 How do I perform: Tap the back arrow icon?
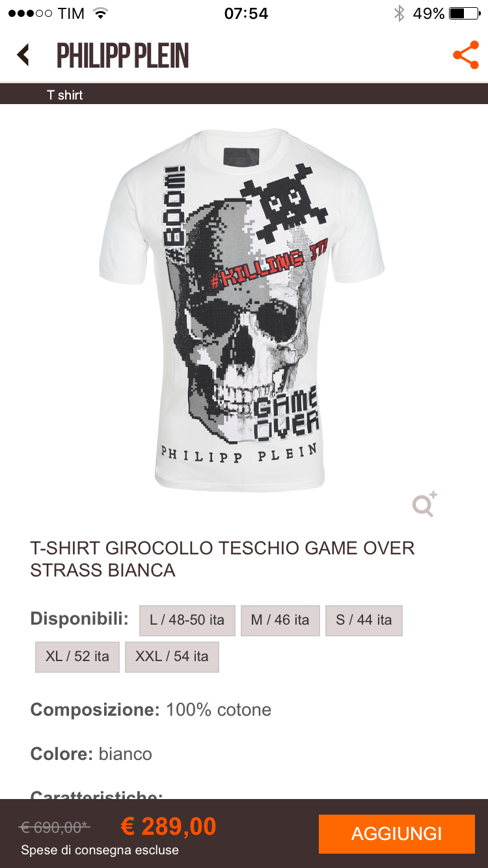point(23,55)
